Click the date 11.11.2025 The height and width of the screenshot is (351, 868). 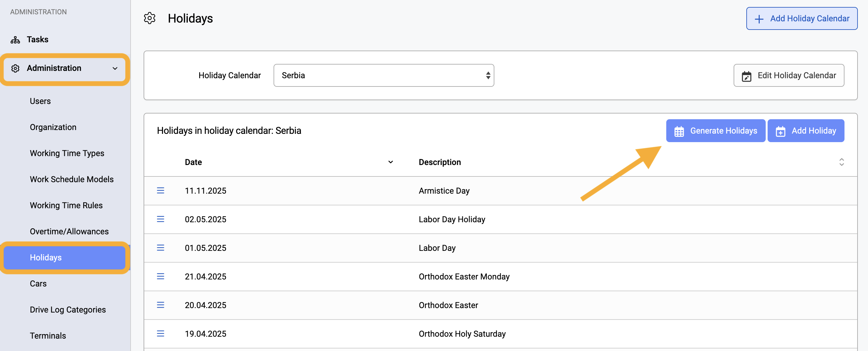[x=205, y=191]
